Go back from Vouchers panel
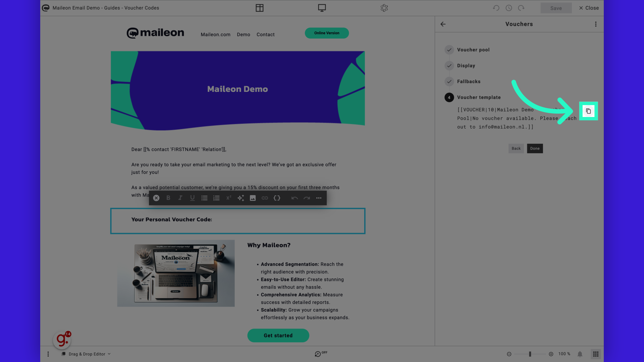Screen dimensions: 644x362 coord(443,24)
